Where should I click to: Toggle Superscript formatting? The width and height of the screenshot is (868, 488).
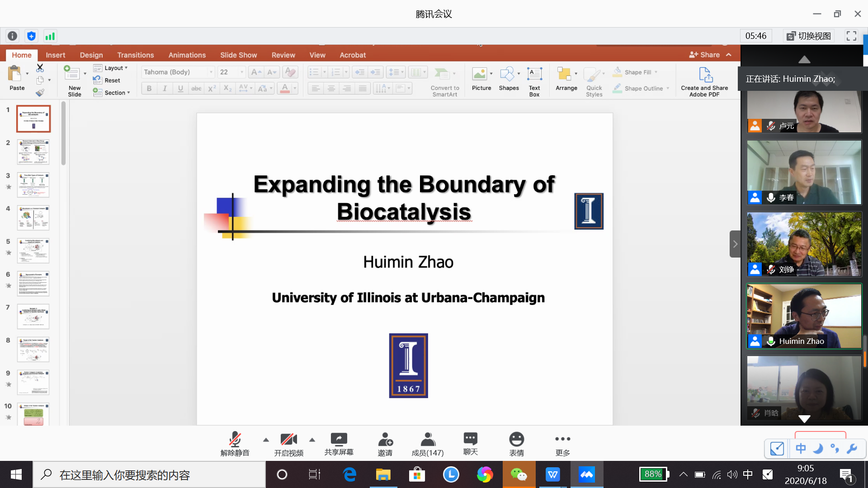pyautogui.click(x=212, y=88)
